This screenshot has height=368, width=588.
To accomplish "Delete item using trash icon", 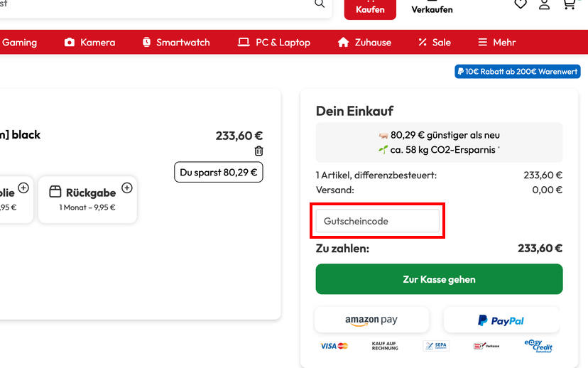I will tap(258, 151).
